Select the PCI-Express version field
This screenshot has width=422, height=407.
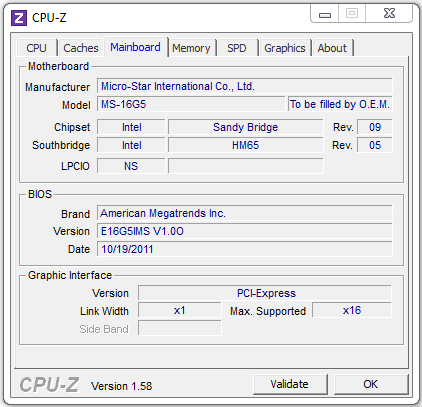(x=265, y=293)
